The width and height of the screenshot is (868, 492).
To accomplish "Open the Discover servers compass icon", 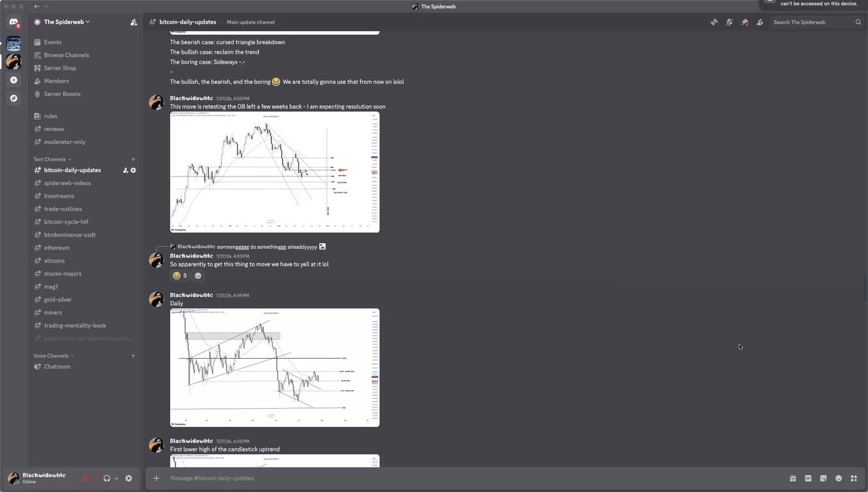I will (x=14, y=98).
